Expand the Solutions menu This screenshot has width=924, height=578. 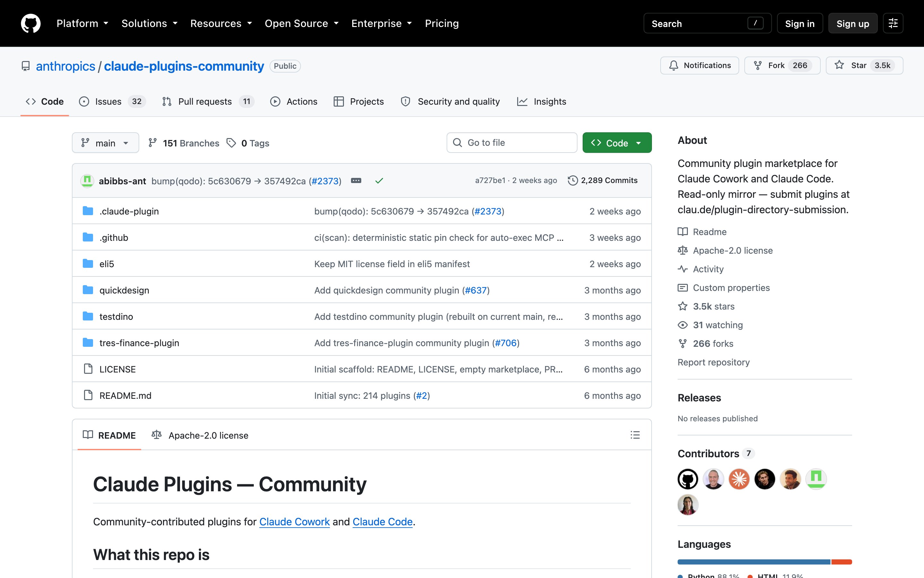point(149,23)
